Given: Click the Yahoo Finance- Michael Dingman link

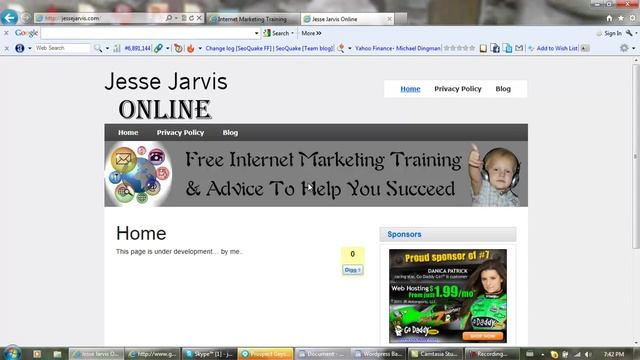Looking at the screenshot, I should pyautogui.click(x=398, y=48).
